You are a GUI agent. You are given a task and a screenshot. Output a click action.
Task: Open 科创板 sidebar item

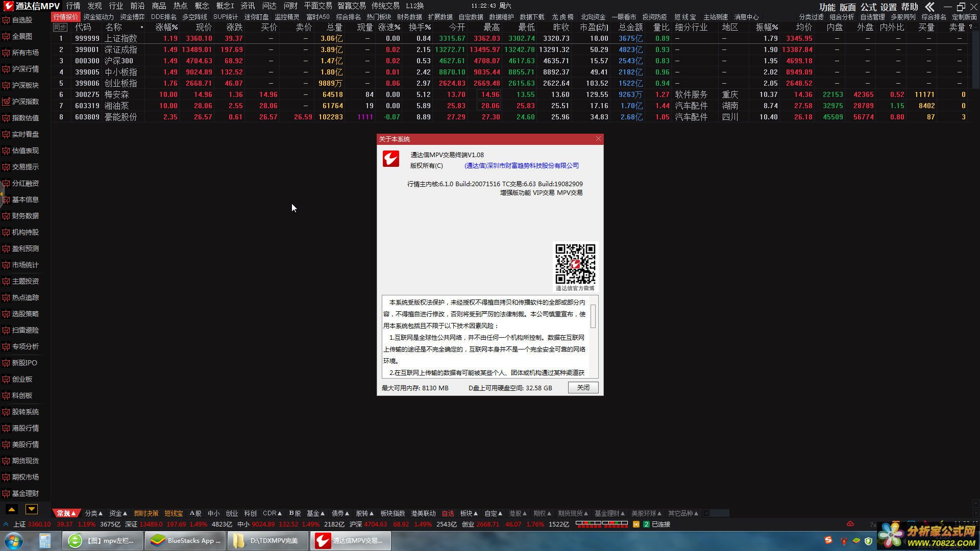tap(22, 395)
